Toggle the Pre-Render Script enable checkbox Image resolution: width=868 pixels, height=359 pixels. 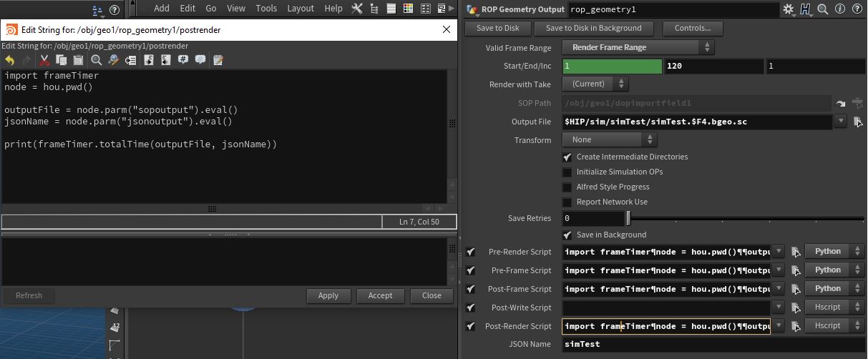coord(470,252)
